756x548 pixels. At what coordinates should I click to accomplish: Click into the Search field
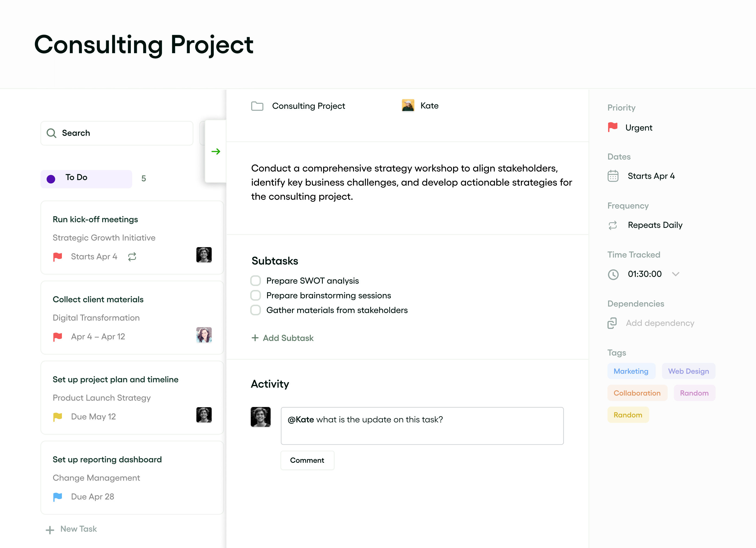coord(117,133)
